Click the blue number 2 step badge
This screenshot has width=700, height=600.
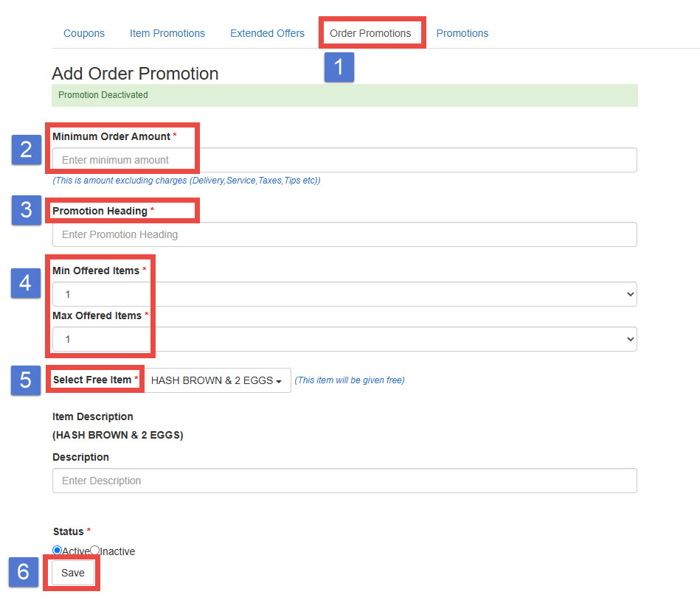point(27,150)
